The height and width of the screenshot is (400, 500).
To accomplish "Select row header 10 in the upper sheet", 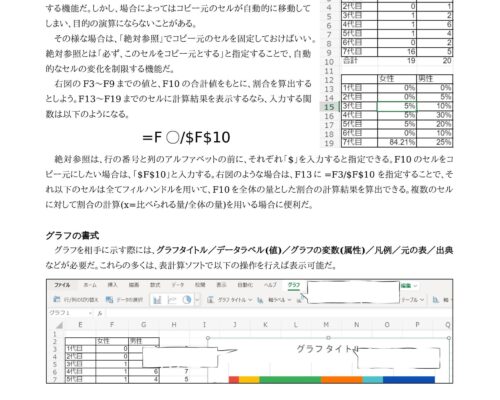I will 329,62.
